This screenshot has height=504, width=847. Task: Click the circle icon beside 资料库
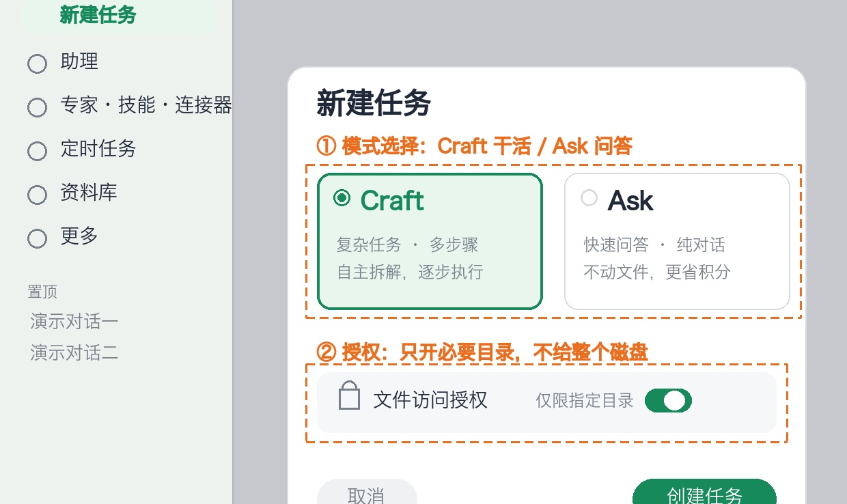click(37, 195)
